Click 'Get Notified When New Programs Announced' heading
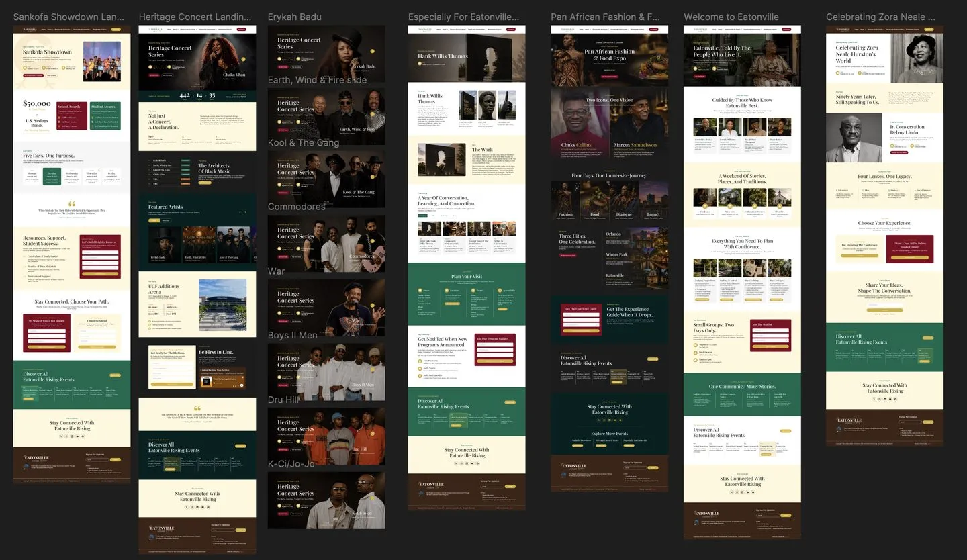967x560 pixels. [443, 342]
